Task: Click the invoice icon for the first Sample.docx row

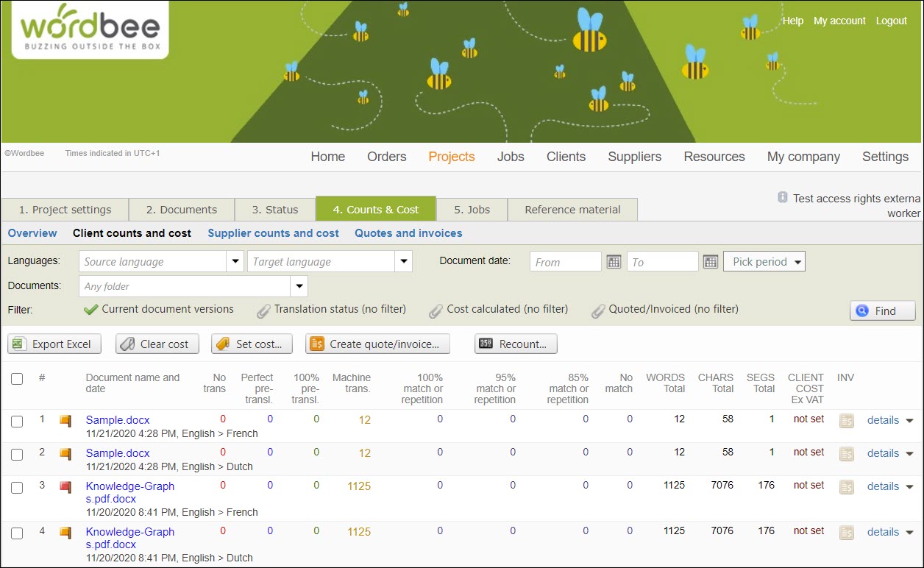Action: pyautogui.click(x=846, y=419)
